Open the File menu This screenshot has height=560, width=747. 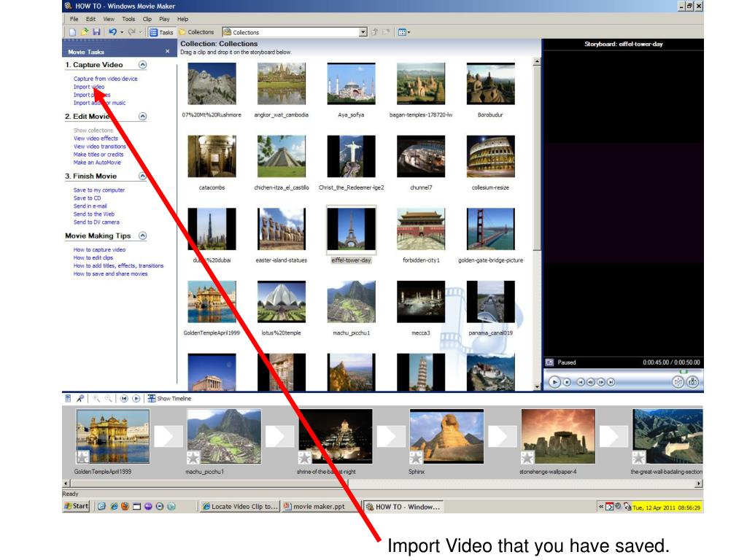pyautogui.click(x=74, y=19)
